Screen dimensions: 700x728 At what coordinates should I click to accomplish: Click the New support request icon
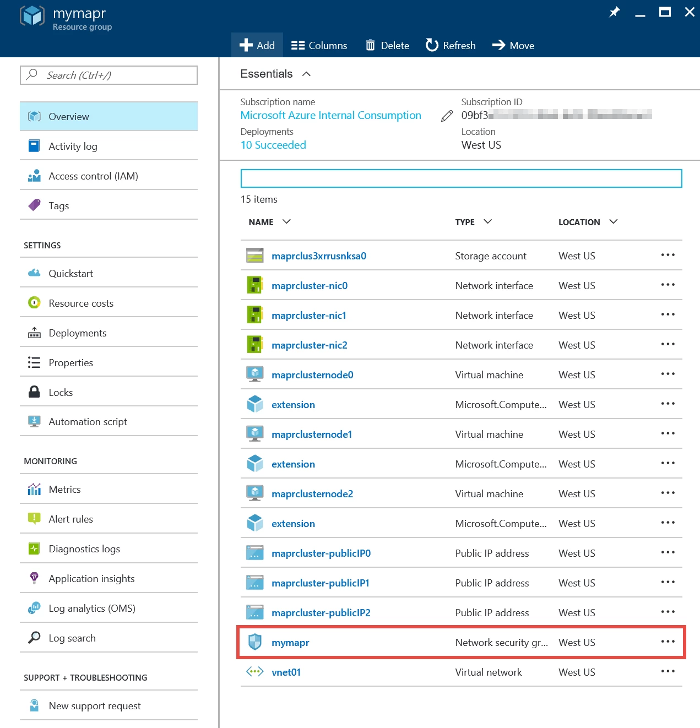coord(34,705)
